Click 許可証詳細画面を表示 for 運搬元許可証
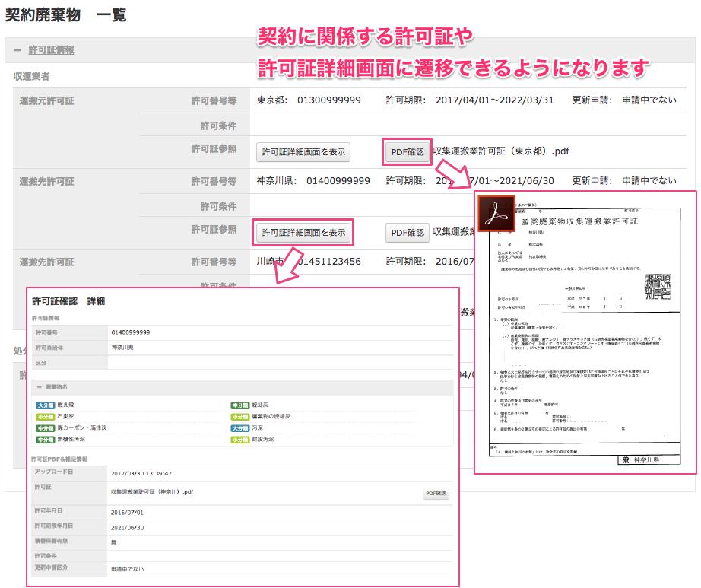The height and width of the screenshot is (588, 701). (303, 151)
